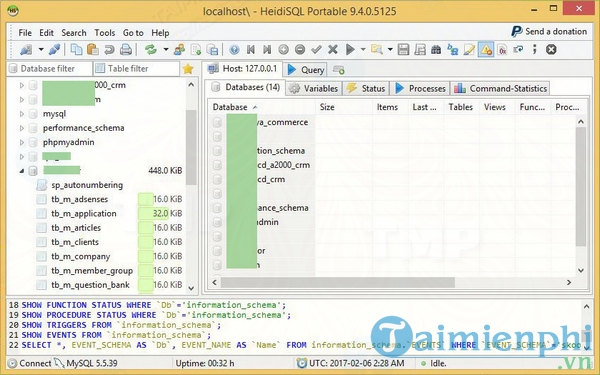Open the Refresh dropdown arrow
600x375 pixels.
coord(166,49)
